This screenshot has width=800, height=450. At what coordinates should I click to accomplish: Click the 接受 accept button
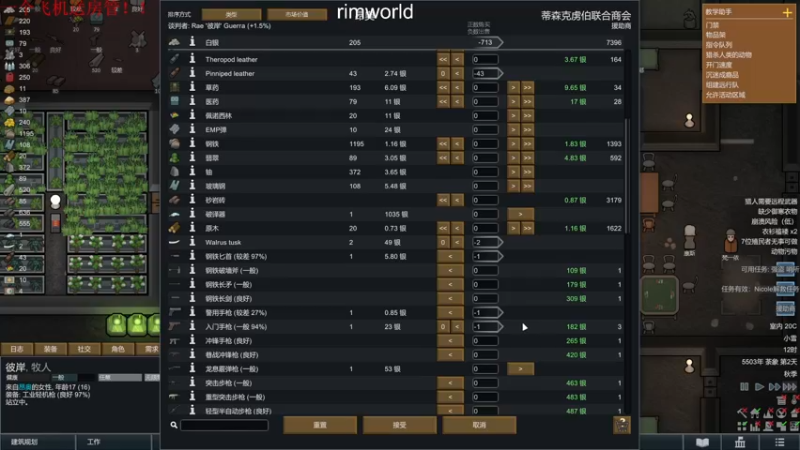[399, 425]
